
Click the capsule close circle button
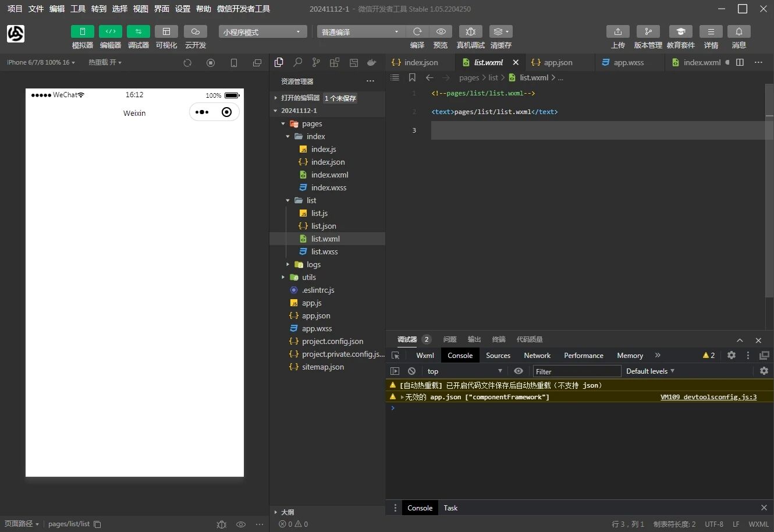pos(227,112)
